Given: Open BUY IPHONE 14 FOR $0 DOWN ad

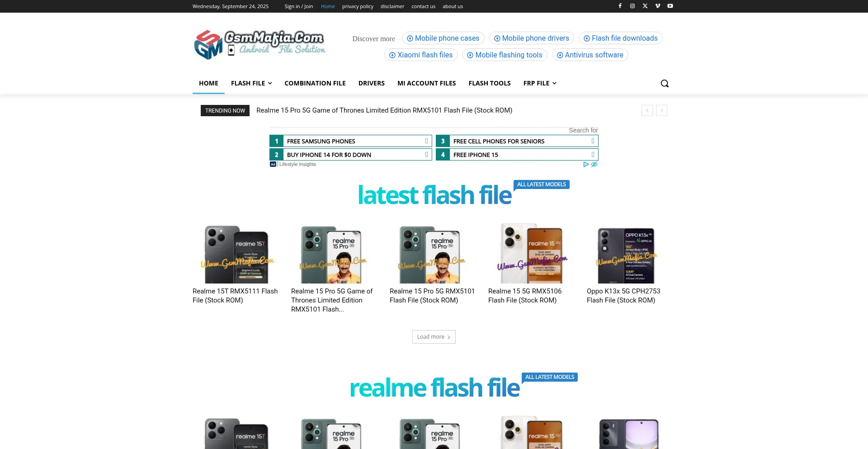Looking at the screenshot, I should (x=351, y=155).
